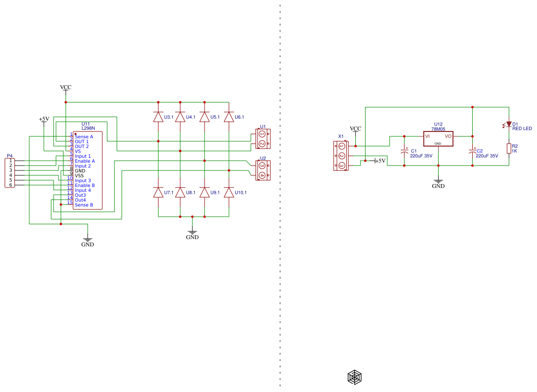
Task: Select the R2 1K resistor symbol
Action: 509,149
